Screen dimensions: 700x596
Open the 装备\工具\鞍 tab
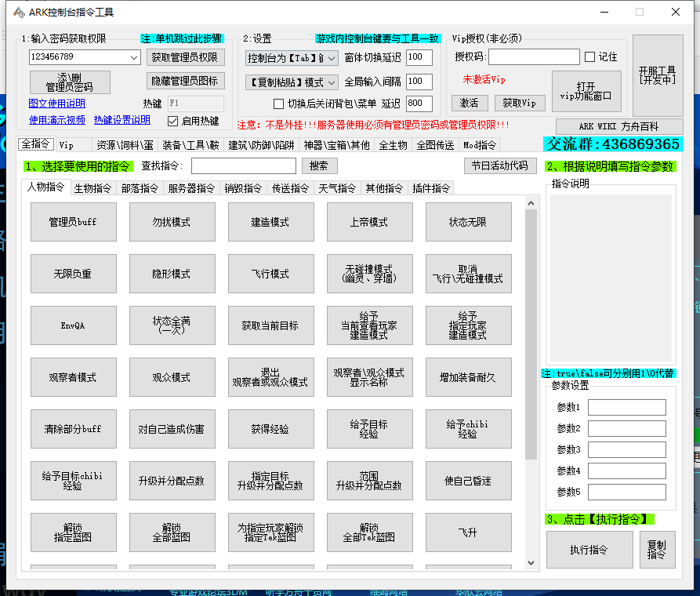(190, 145)
